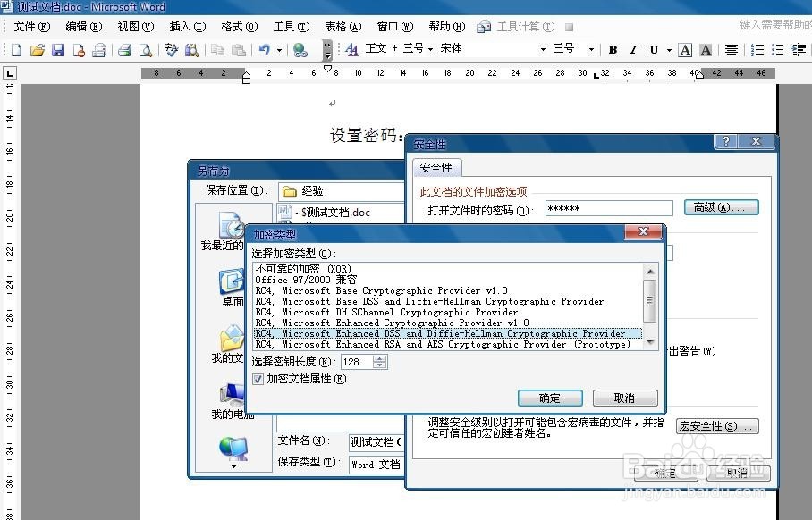This screenshot has height=520, width=812.
Task: Open the 表格 (A) menu
Action: (343, 27)
